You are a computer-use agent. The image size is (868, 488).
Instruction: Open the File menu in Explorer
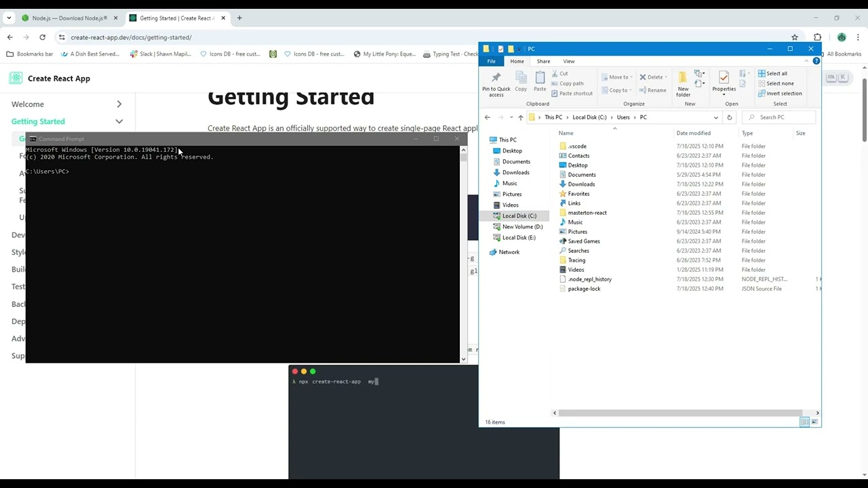[491, 61]
